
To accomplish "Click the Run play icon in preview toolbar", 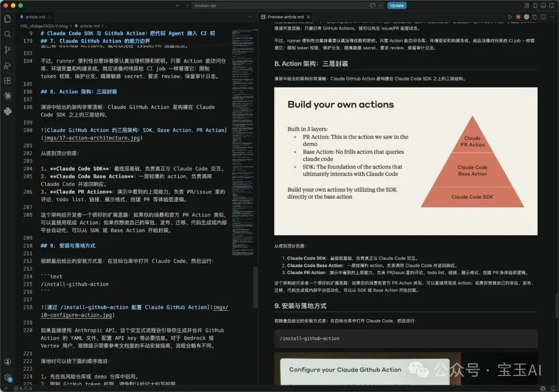I will pos(510,17).
